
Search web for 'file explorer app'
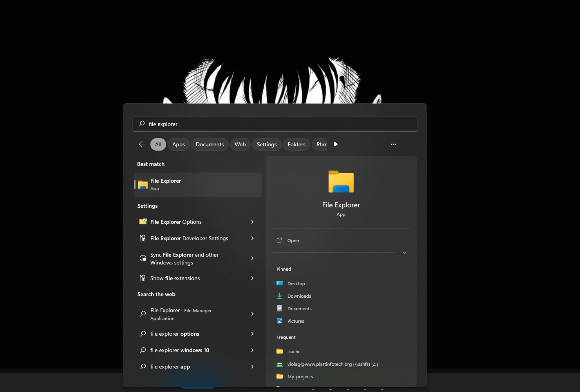(x=198, y=367)
